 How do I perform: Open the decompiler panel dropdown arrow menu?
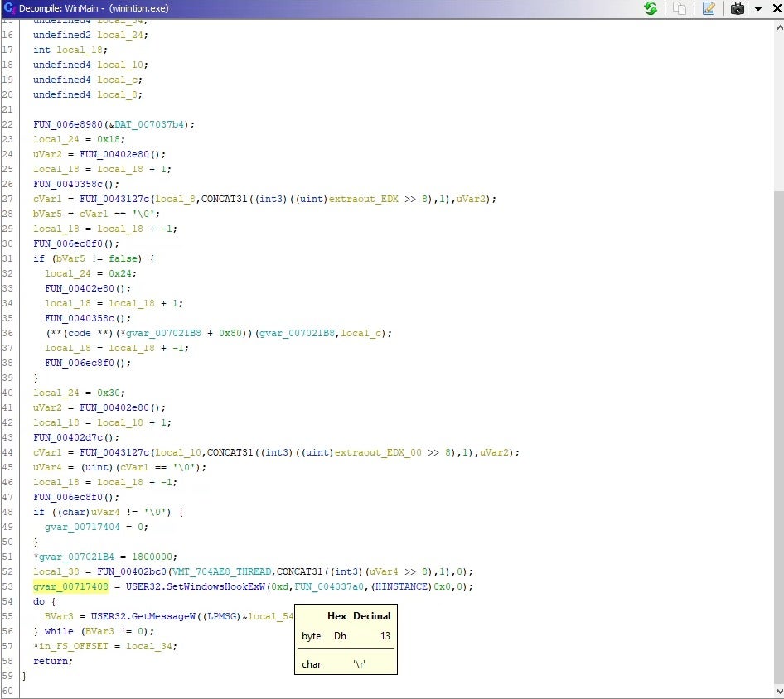click(757, 9)
